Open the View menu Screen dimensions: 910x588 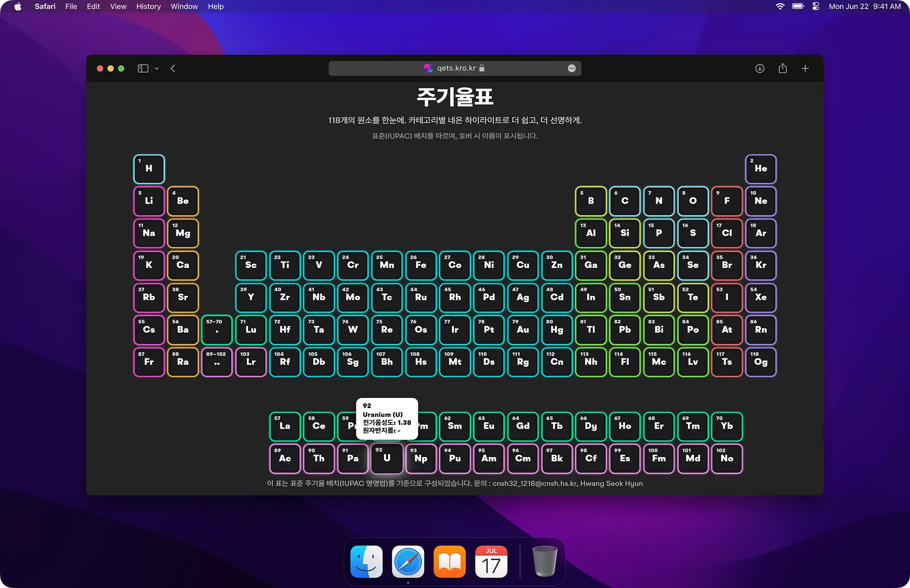pos(118,6)
